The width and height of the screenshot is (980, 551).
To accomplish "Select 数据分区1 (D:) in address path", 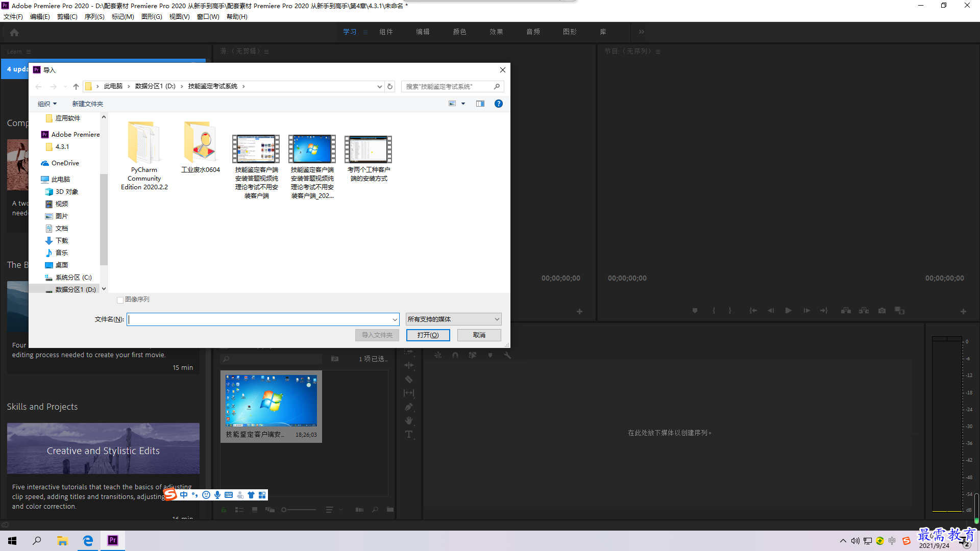I will 155,86.
